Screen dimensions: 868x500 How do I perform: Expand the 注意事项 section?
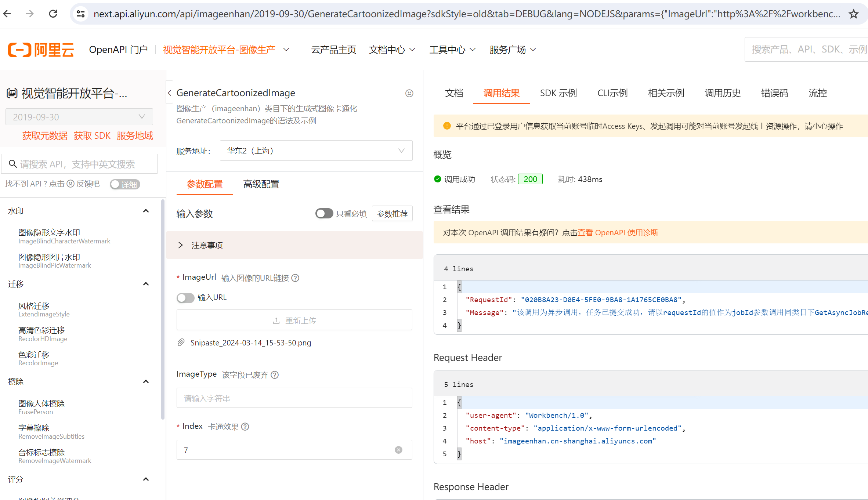click(207, 245)
